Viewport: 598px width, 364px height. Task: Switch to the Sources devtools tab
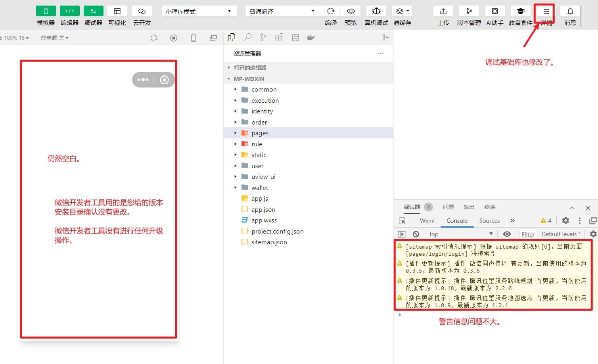(x=489, y=221)
